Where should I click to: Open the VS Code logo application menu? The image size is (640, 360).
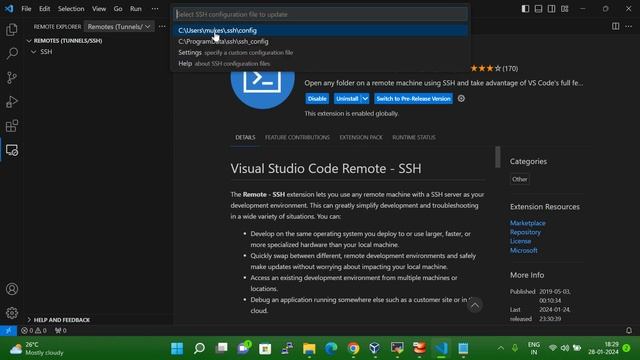coord(9,9)
